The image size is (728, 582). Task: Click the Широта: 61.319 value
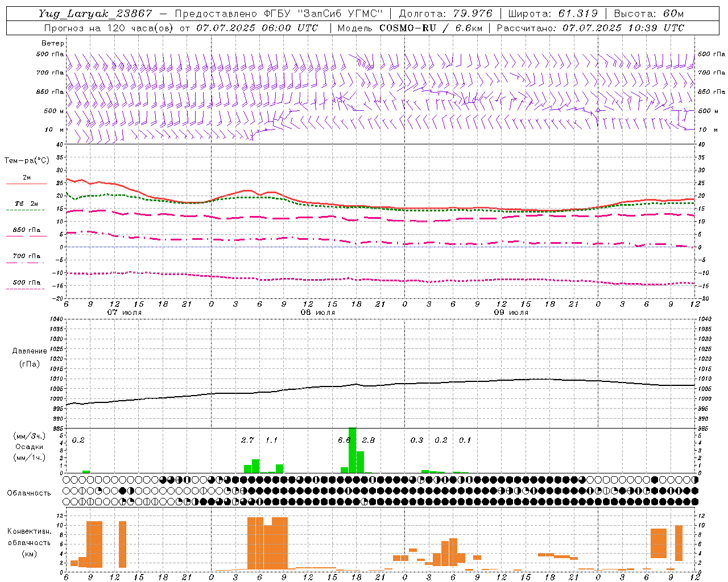click(553, 14)
